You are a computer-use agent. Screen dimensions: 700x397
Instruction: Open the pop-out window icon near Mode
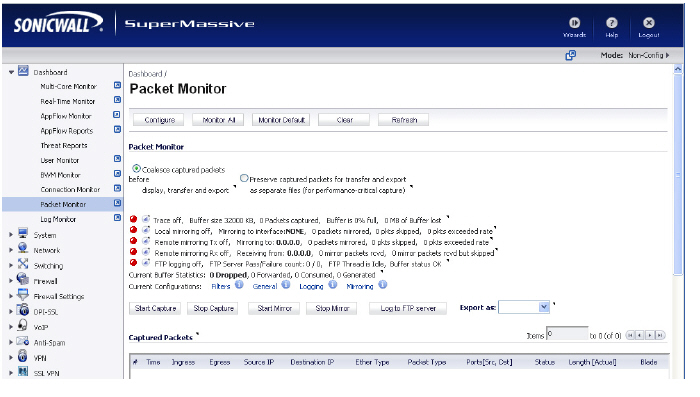pos(571,55)
